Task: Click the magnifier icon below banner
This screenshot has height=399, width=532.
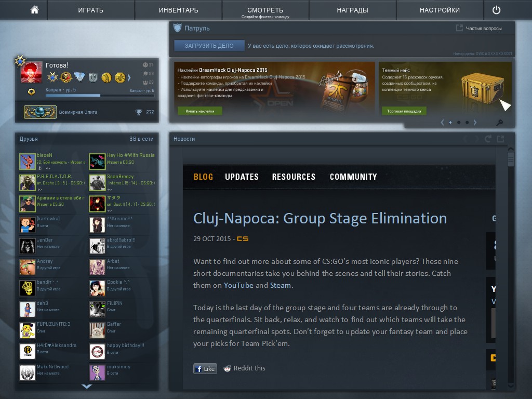Action: coord(499,123)
